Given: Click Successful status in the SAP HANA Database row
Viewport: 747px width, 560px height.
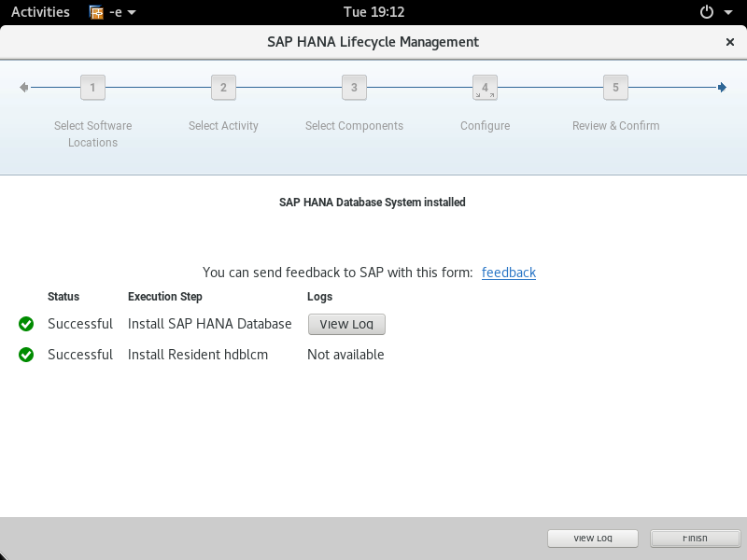Looking at the screenshot, I should tap(80, 324).
